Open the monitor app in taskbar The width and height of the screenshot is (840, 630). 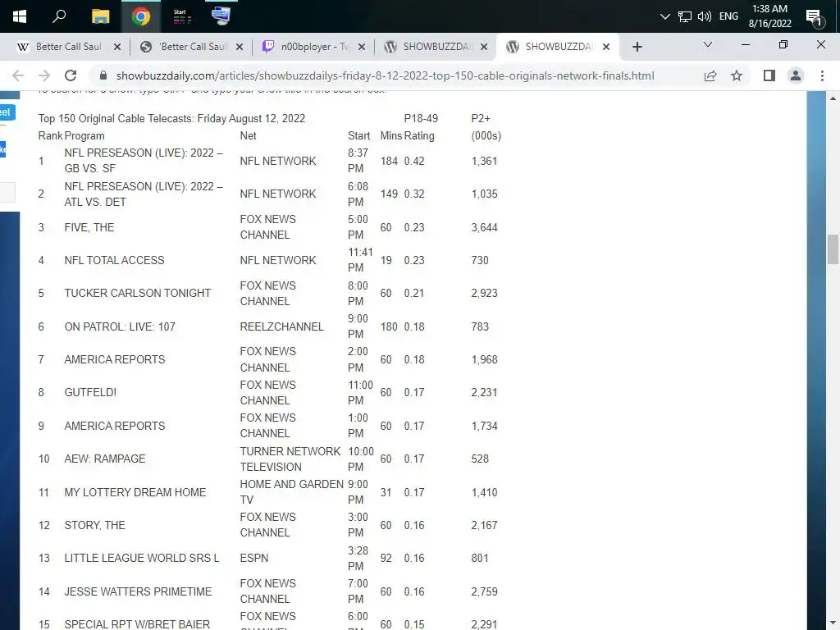click(221, 16)
